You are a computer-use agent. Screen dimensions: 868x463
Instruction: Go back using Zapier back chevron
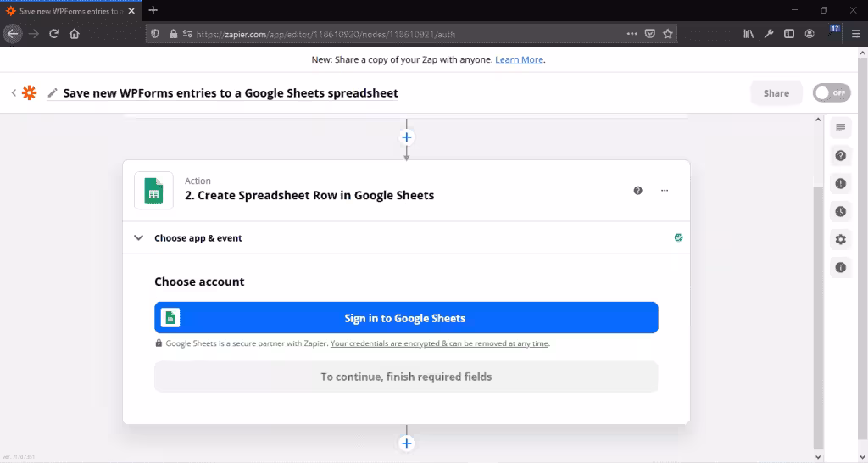(14, 92)
